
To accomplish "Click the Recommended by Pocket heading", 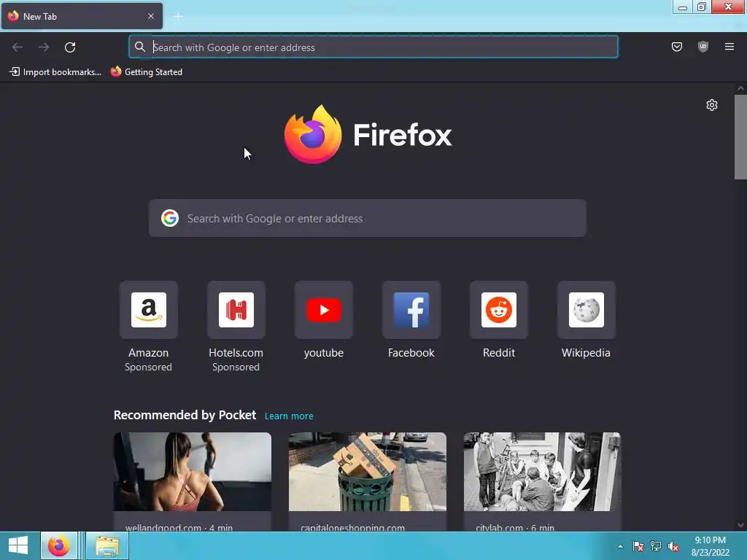I will (x=185, y=415).
